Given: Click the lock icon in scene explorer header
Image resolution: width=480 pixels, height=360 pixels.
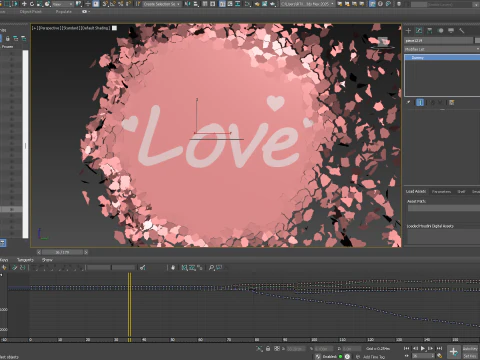Looking at the screenshot, I should pos(7,39).
